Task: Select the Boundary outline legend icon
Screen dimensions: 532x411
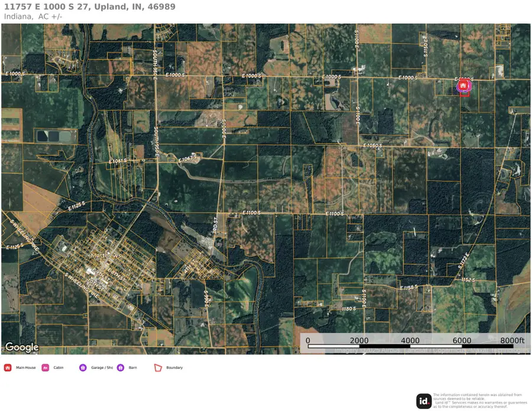Action: pyautogui.click(x=157, y=367)
